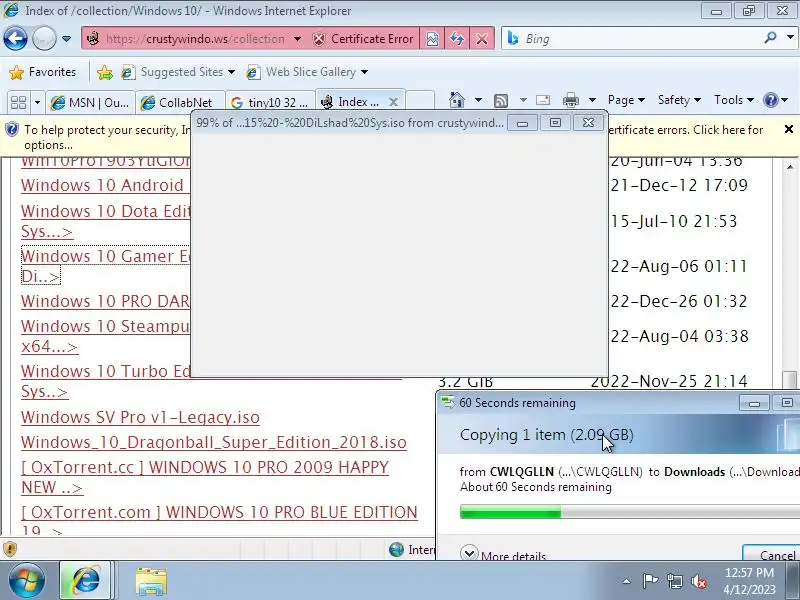Image resolution: width=800 pixels, height=600 pixels.
Task: Open the Favorites star button
Action: pos(43,72)
